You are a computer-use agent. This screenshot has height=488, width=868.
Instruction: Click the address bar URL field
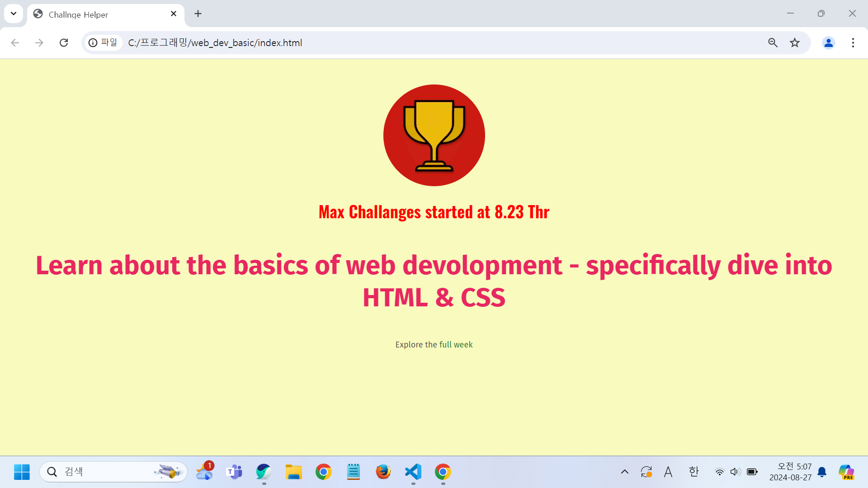[x=407, y=42]
